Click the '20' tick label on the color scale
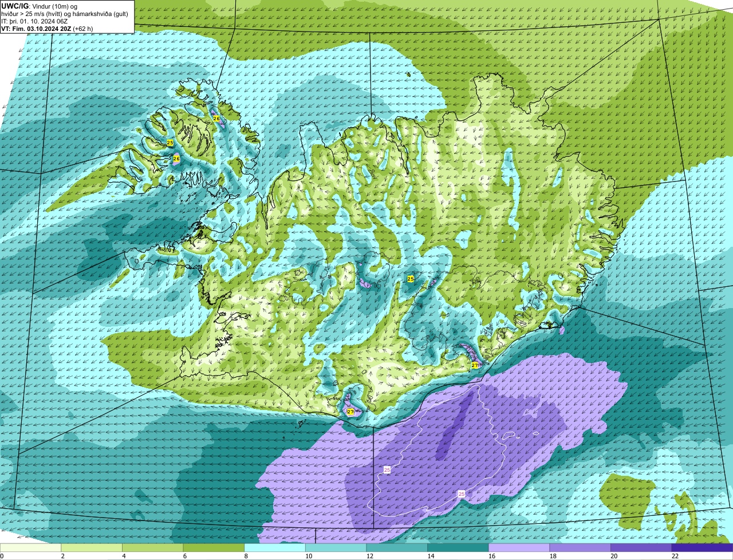 (x=614, y=556)
